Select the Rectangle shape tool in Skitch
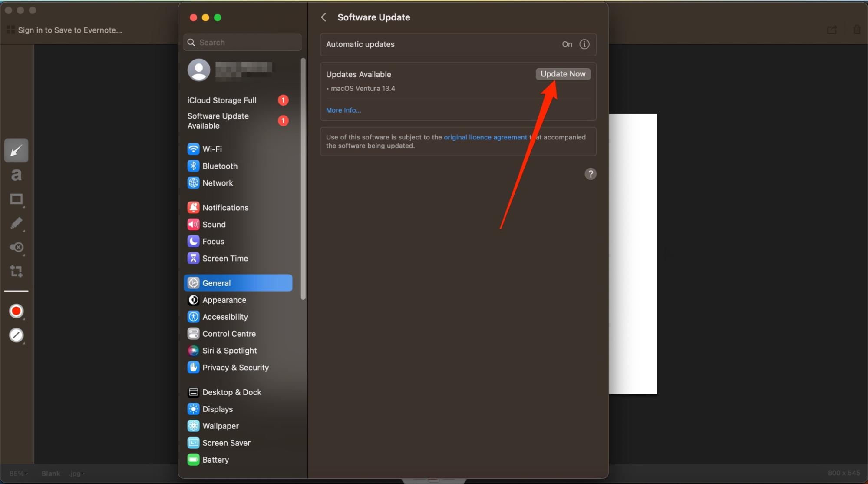This screenshot has width=868, height=484. (x=17, y=199)
